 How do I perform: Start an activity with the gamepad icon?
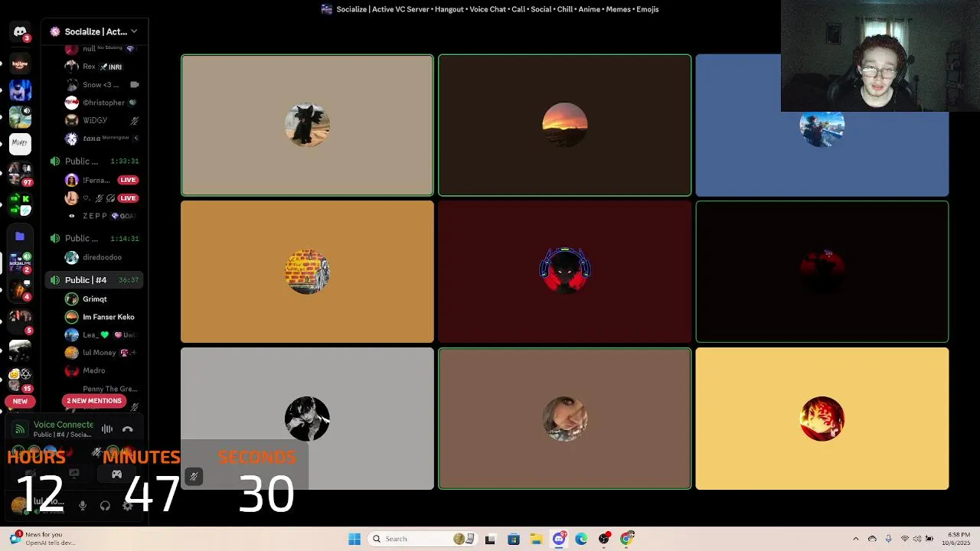tap(116, 474)
